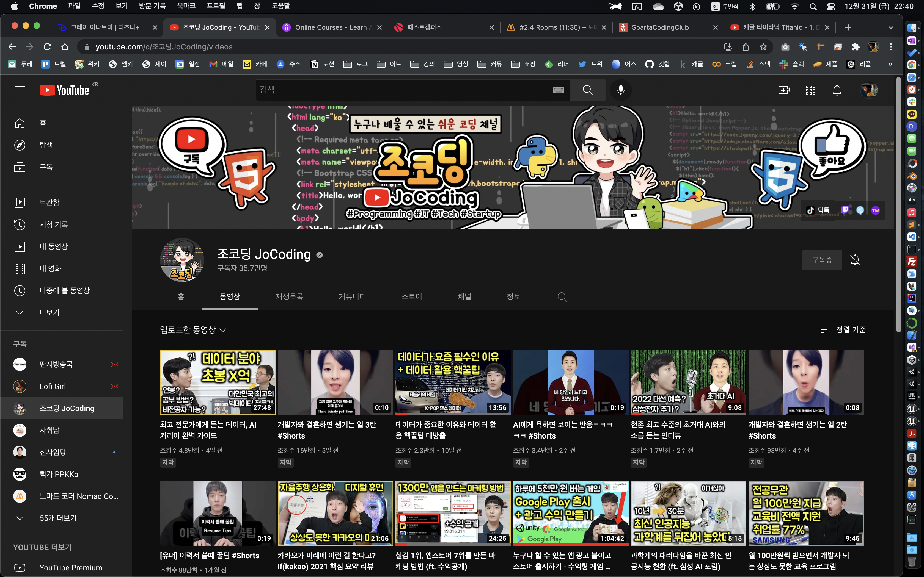
Task: Expand 55개 더보기 subscriptions list
Action: [58, 518]
